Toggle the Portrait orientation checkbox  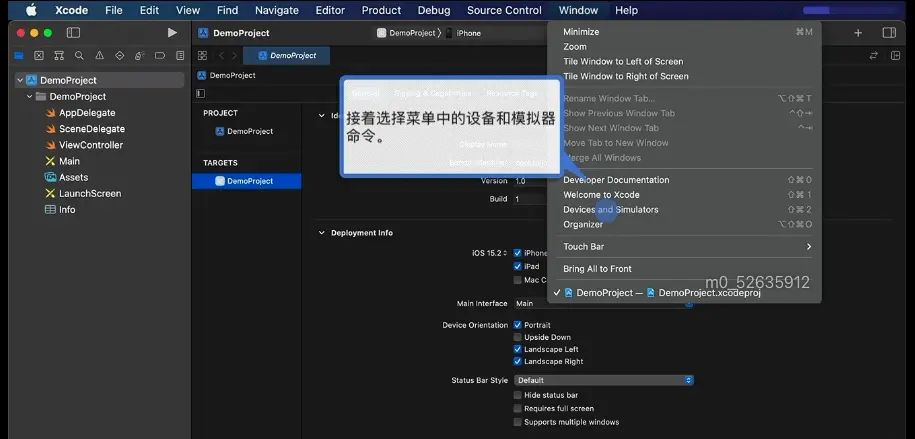coord(517,325)
